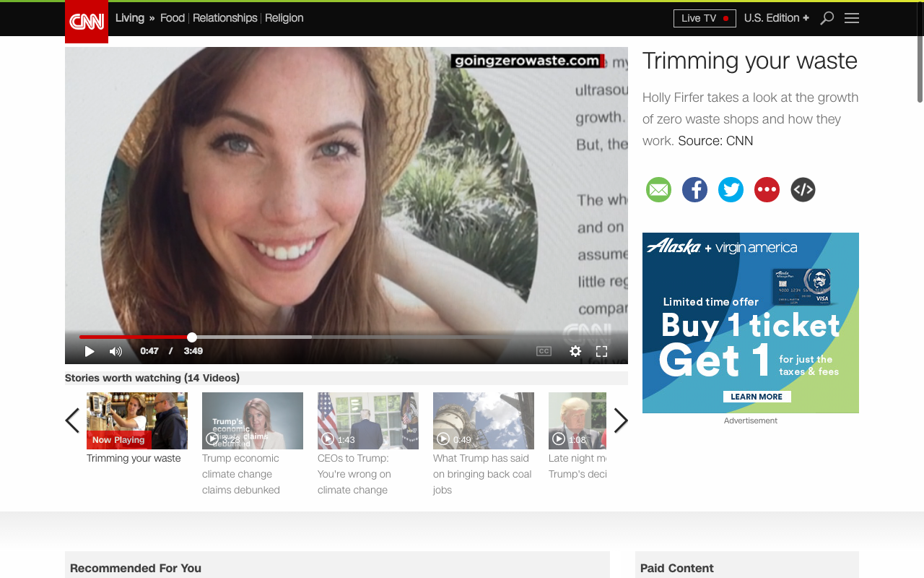Click the CNN logo
Screen dimensions: 924x578
(87, 22)
